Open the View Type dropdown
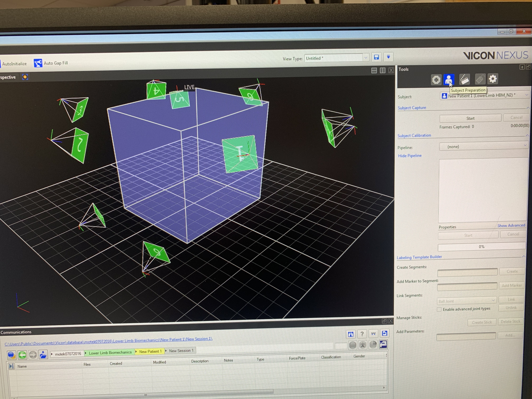 pos(366,58)
